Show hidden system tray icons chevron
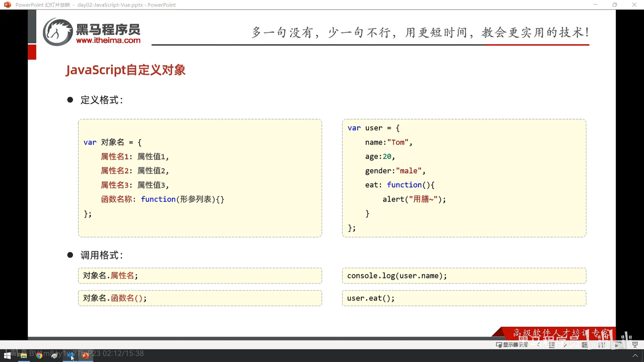 pyautogui.click(x=635, y=355)
